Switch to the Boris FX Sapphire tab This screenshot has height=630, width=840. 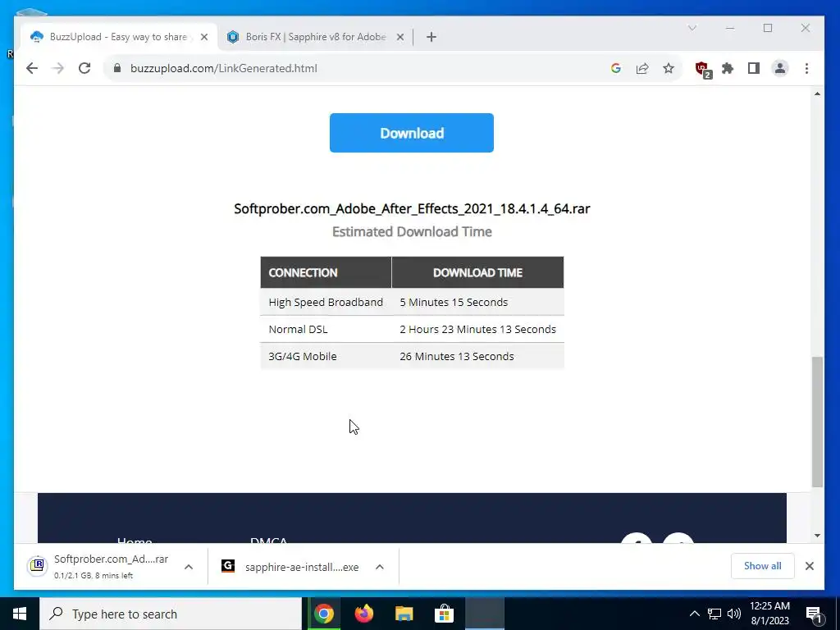315,36
